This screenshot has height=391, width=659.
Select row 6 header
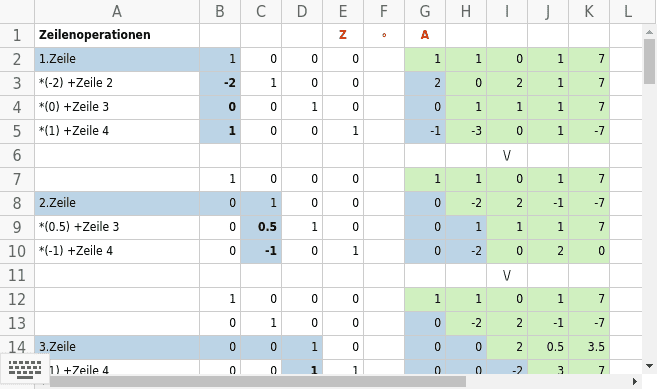[17, 155]
